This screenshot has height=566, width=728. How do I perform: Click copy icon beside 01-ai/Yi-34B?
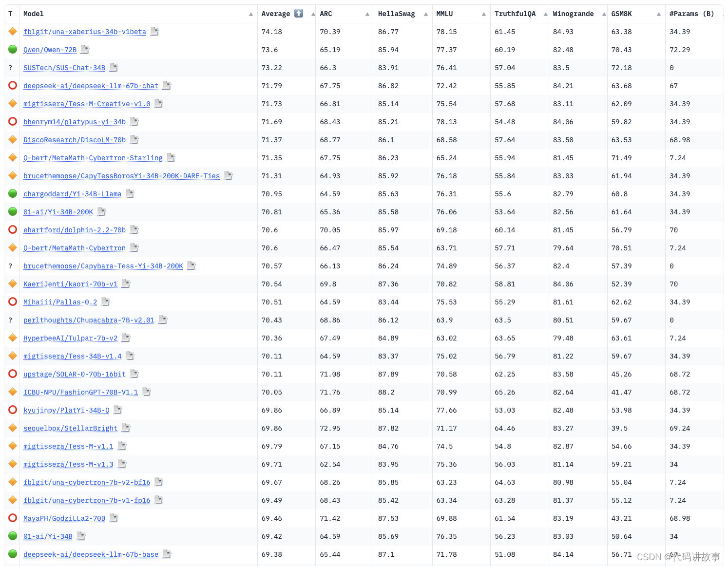(81, 536)
